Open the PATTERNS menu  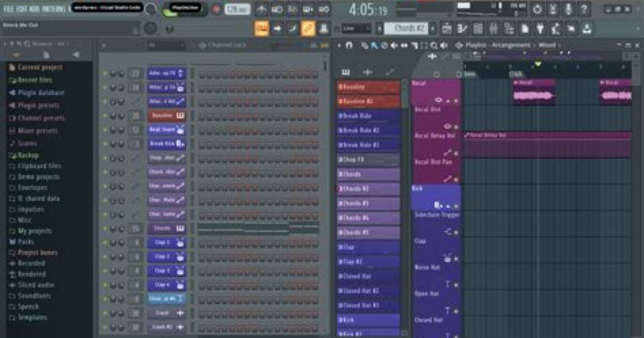tap(53, 9)
